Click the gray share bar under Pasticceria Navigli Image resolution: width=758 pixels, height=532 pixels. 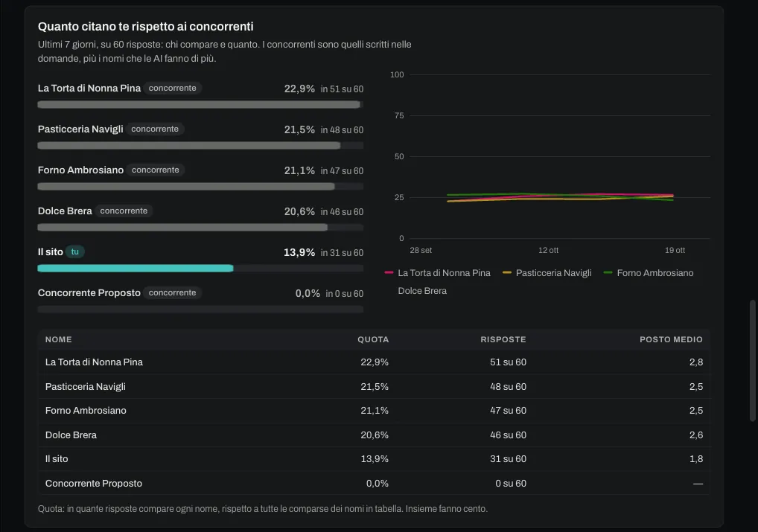point(189,145)
